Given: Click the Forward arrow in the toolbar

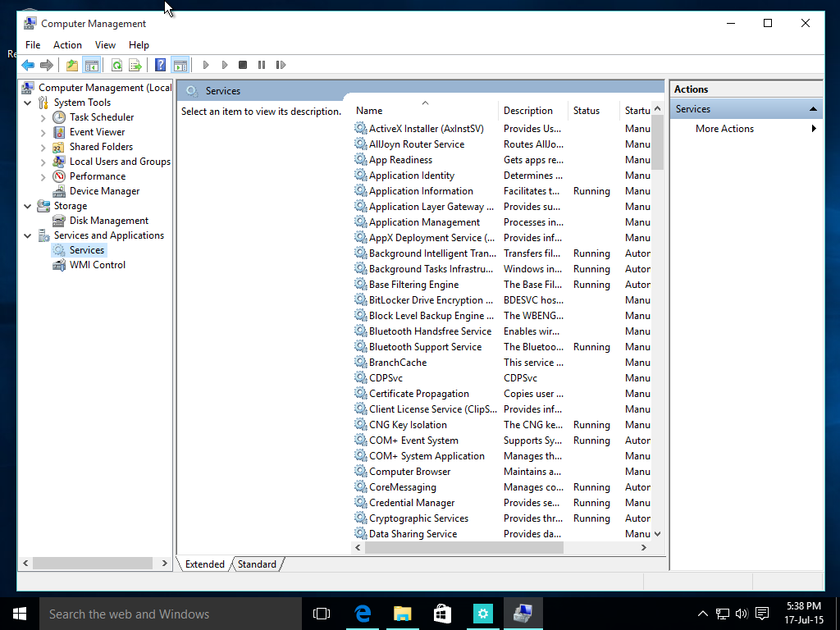Looking at the screenshot, I should pyautogui.click(x=47, y=65).
